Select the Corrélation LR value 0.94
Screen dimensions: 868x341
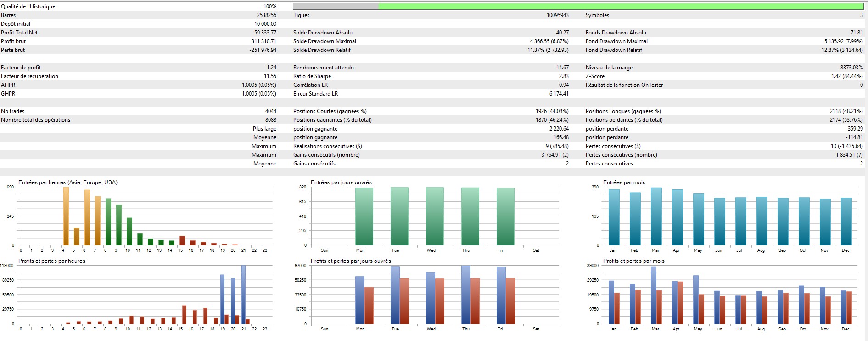point(564,85)
